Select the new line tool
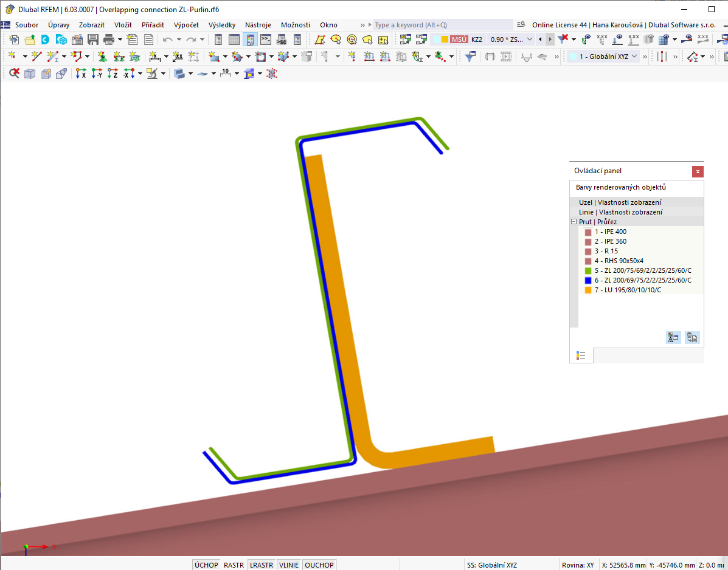The height and width of the screenshot is (570, 728). coord(36,57)
